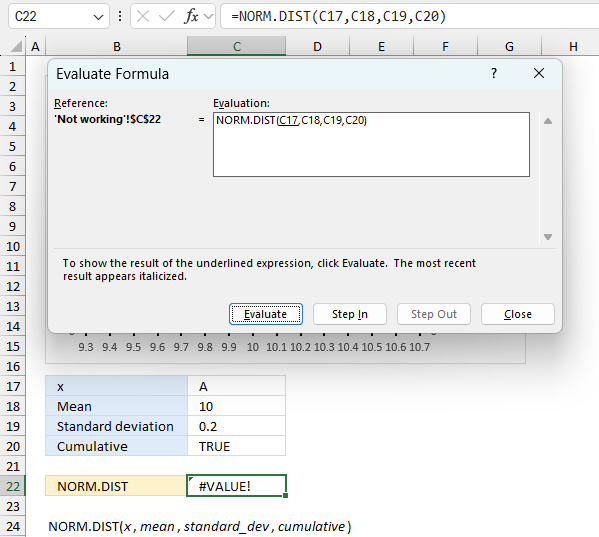Click chart axis label 9.3
The height and width of the screenshot is (537, 599).
coord(86,347)
